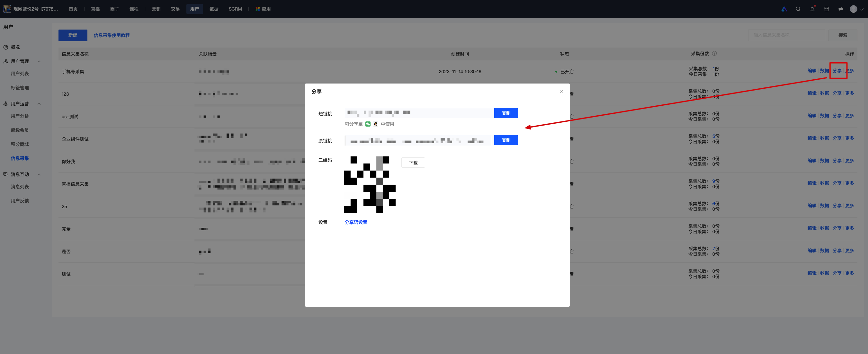Click the store icon in top bar
Image resolution: width=868 pixels, height=354 pixels.
tap(826, 9)
